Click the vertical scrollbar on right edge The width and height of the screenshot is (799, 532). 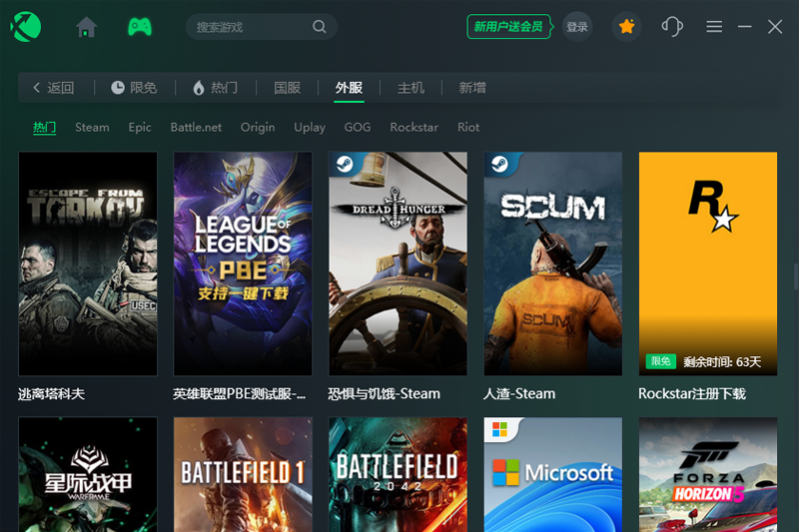[x=795, y=276]
